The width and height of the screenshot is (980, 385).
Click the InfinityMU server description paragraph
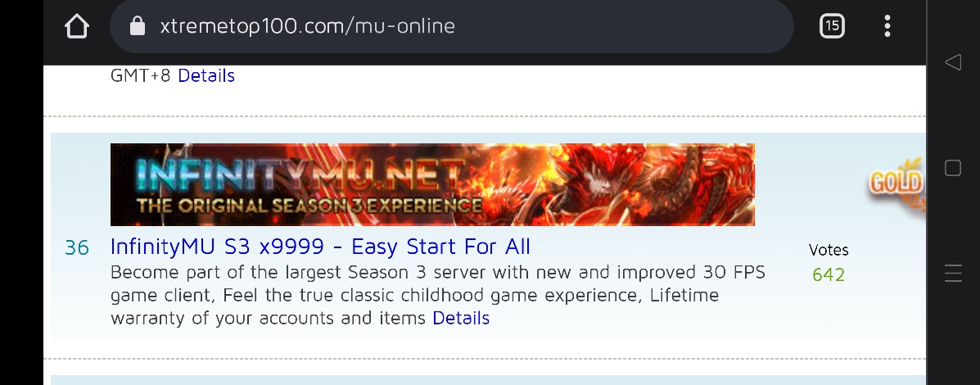(437, 295)
